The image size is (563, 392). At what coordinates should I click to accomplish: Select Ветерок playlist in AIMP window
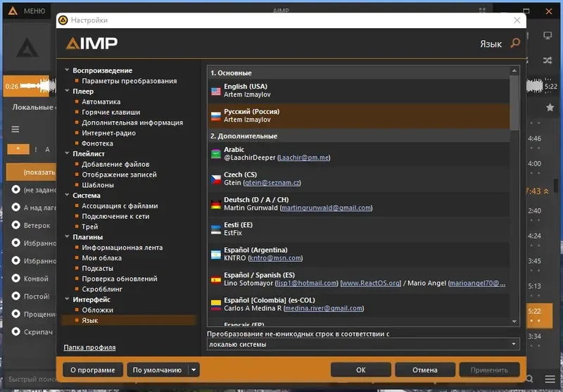[x=31, y=225]
